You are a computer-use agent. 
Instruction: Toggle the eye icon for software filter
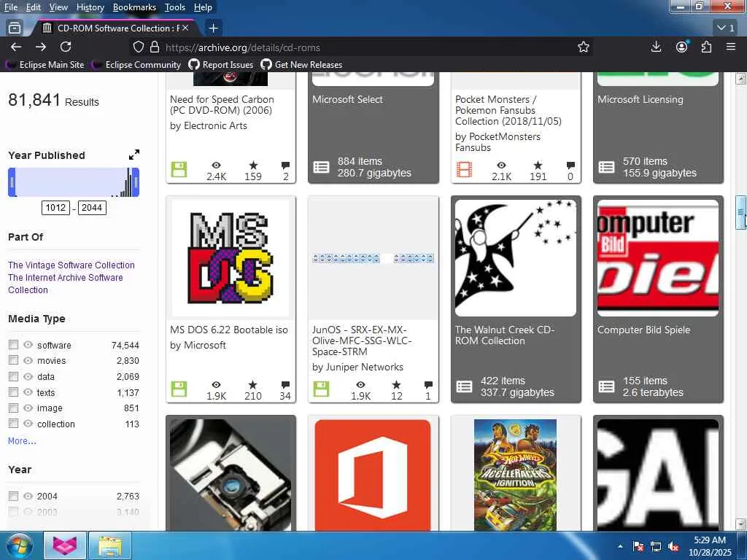pos(28,345)
